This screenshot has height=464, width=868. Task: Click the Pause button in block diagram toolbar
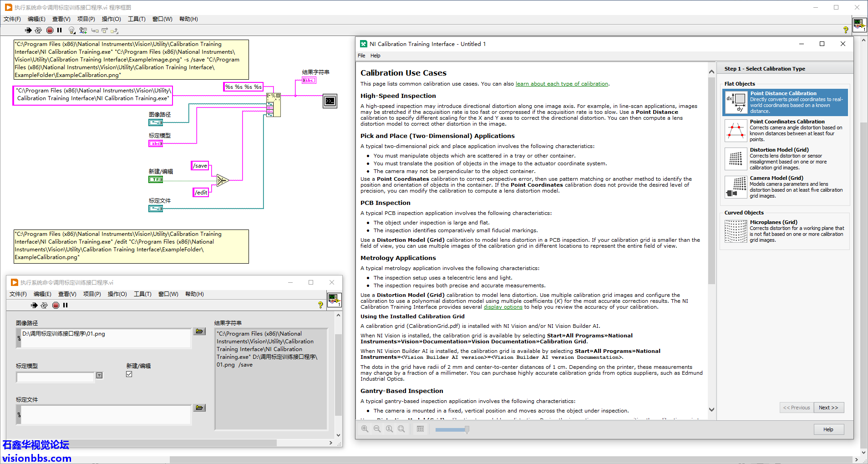pyautogui.click(x=59, y=31)
